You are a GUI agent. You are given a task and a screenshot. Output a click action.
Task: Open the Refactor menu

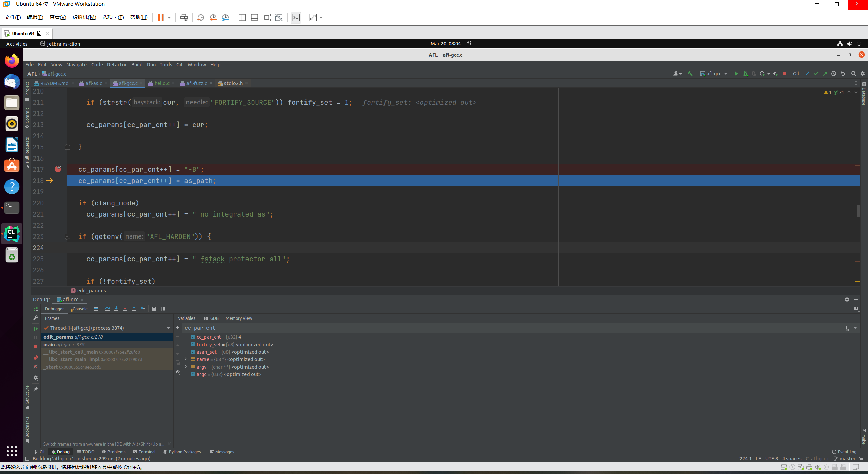point(117,65)
